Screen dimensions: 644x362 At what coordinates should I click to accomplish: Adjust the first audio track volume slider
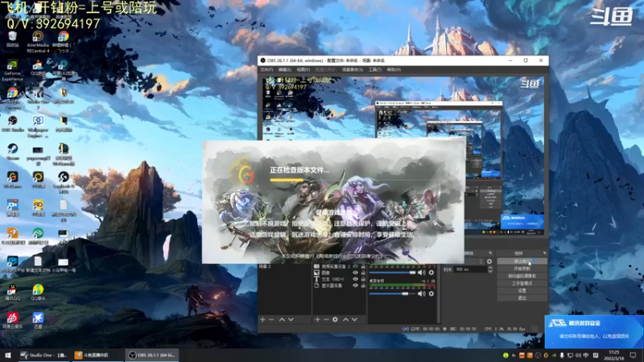[392, 273]
